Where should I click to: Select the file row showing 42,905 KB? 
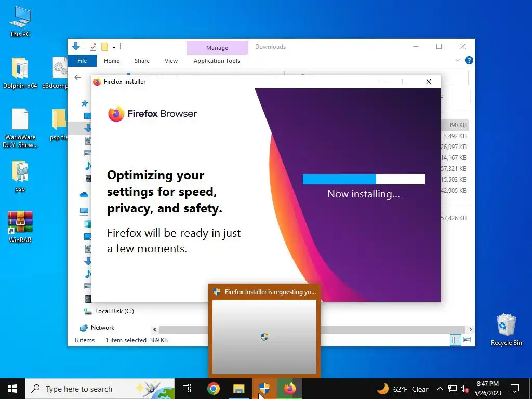tap(455, 190)
